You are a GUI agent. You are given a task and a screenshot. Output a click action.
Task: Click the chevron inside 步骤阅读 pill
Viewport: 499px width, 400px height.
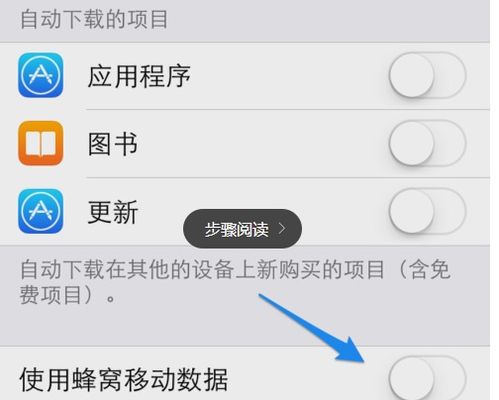(282, 229)
